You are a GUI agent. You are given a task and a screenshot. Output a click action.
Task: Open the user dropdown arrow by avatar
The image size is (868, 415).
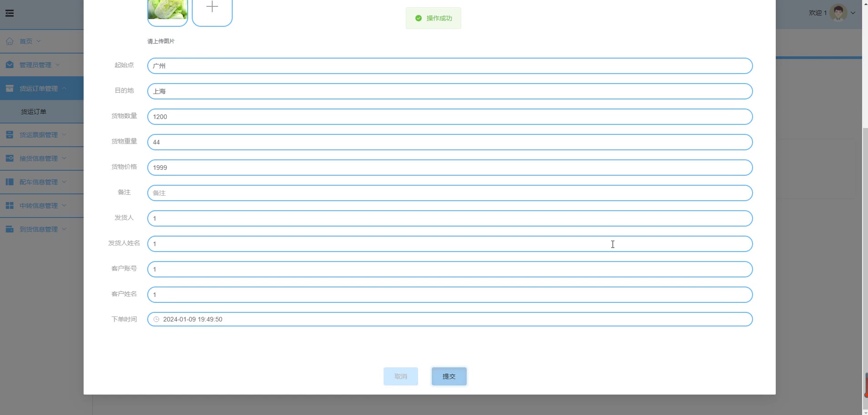coord(853,13)
